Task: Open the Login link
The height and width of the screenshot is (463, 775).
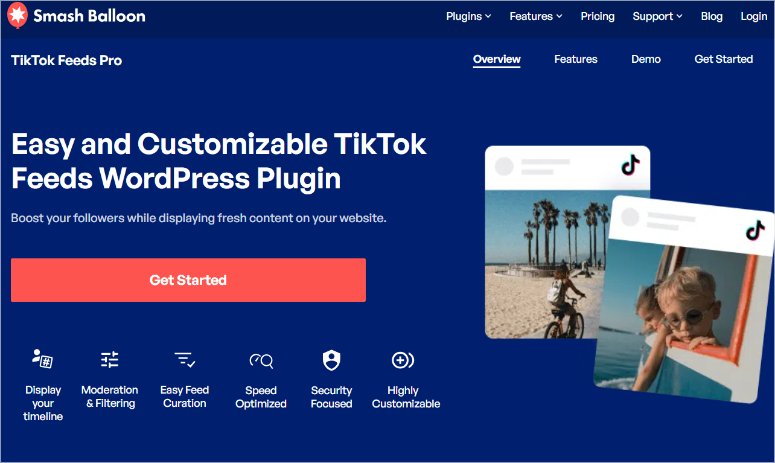Action: click(x=753, y=16)
